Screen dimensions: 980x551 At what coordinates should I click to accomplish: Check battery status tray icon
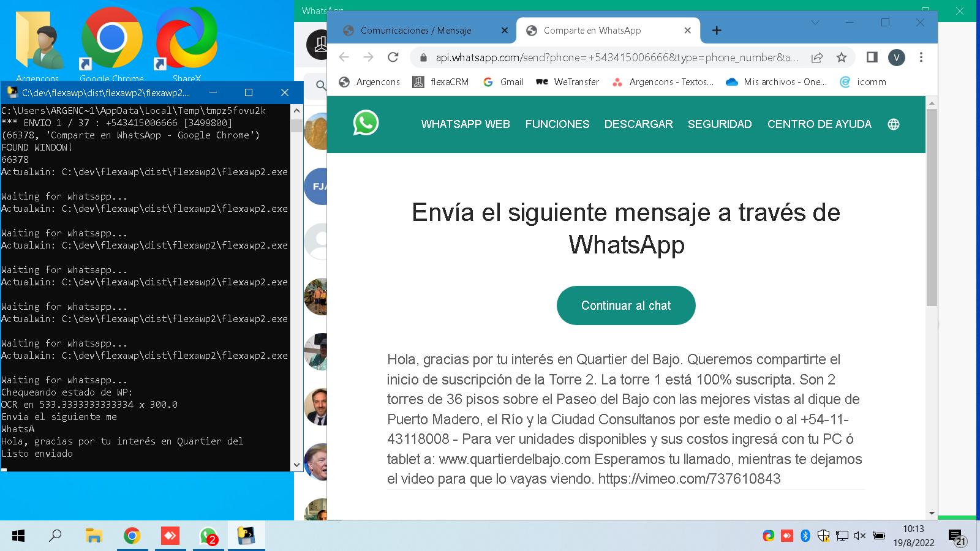pos(879,536)
